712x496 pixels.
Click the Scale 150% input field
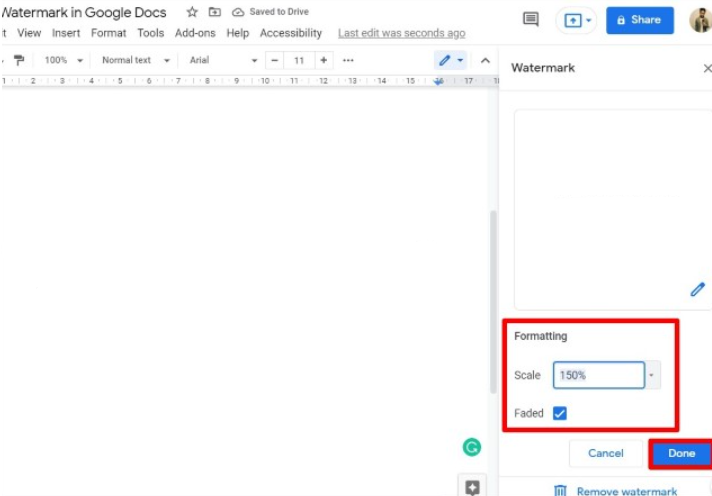pos(598,375)
